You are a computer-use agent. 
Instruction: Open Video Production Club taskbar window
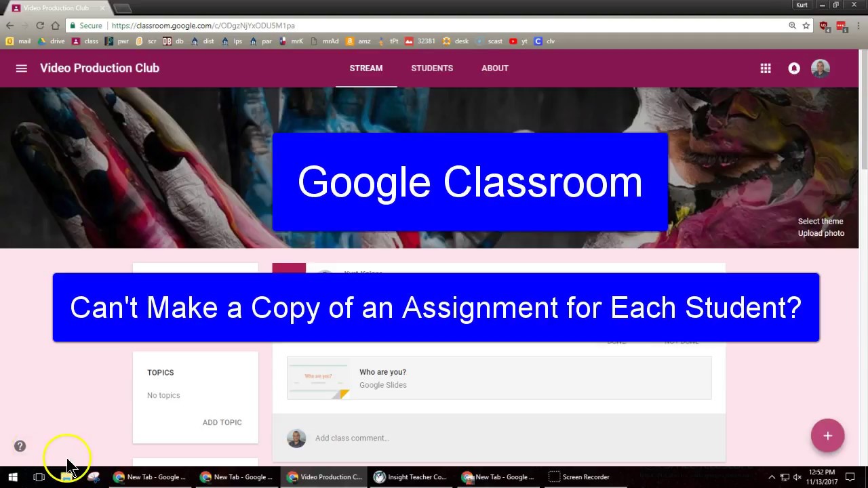325,477
